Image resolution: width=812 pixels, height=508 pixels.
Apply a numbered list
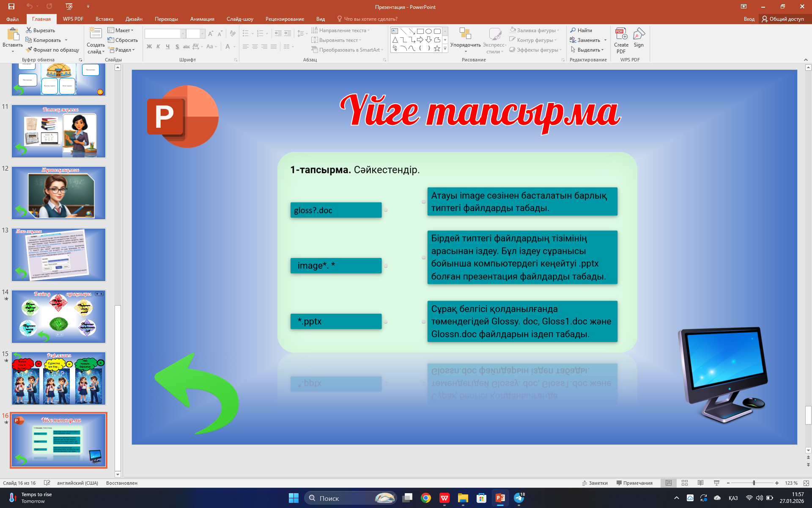coord(260,33)
